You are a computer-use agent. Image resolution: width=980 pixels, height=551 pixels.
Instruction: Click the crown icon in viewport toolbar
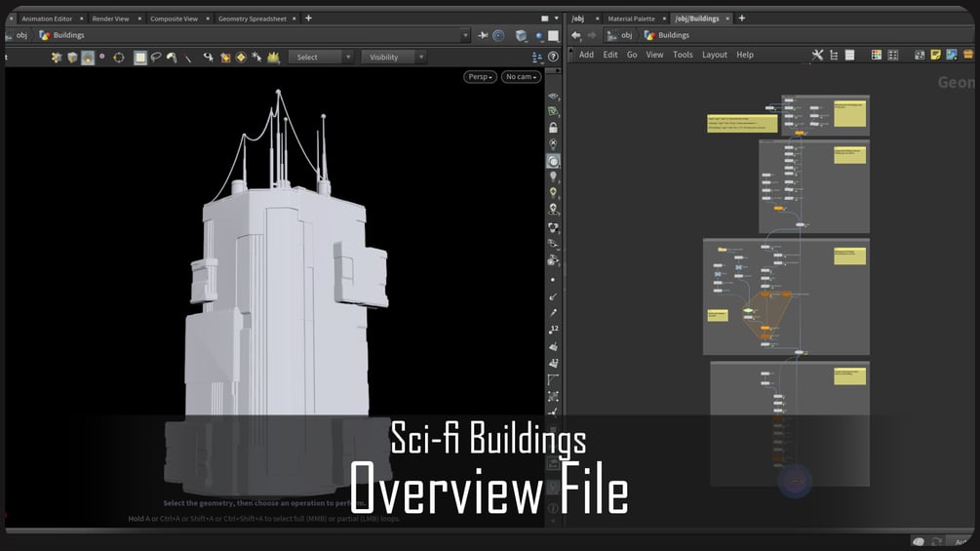[x=273, y=58]
